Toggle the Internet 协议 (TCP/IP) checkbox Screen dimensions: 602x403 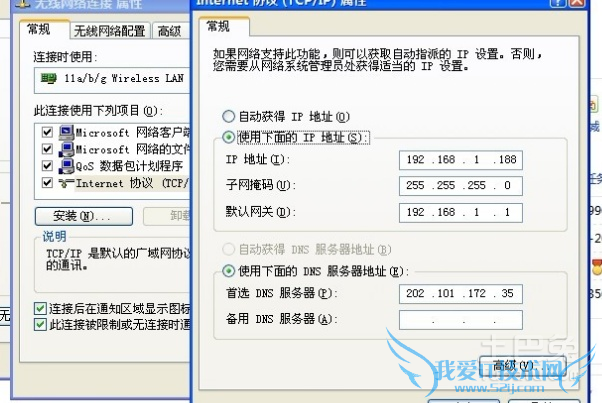point(47,183)
